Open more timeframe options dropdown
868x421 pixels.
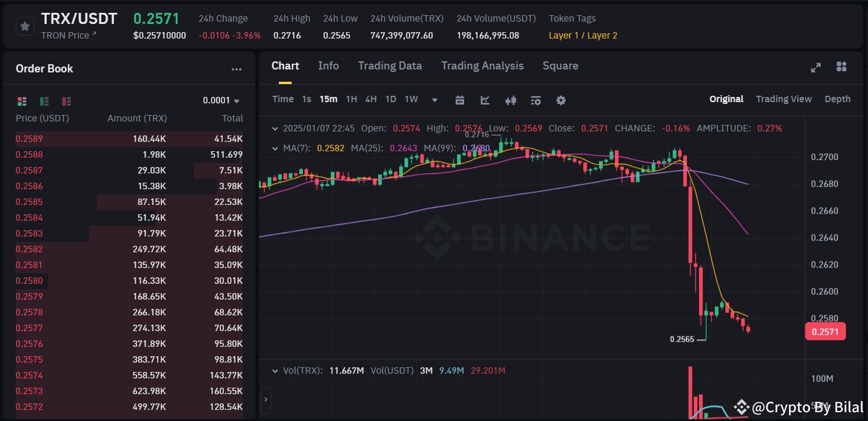434,100
